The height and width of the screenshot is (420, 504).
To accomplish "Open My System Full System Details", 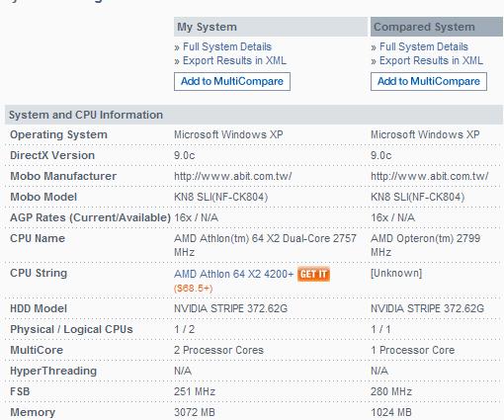I will (227, 46).
